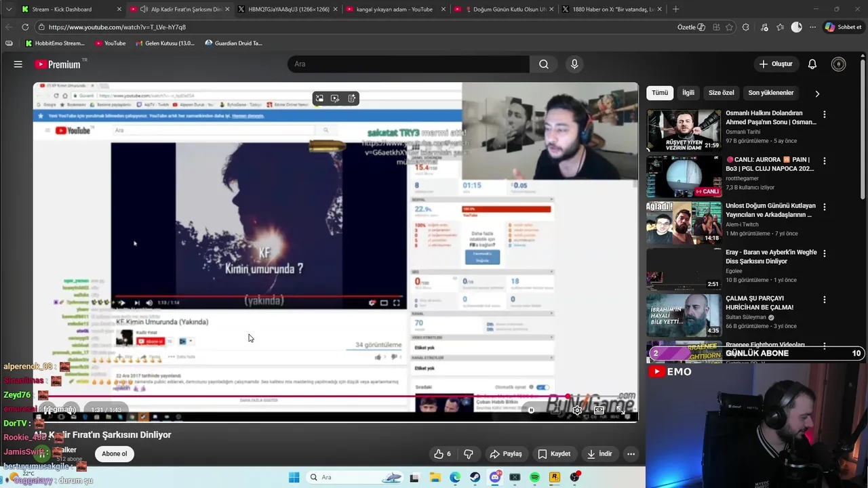The width and height of the screenshot is (868, 488).
Task: Open the YouTube notifications bell
Action: [812, 64]
